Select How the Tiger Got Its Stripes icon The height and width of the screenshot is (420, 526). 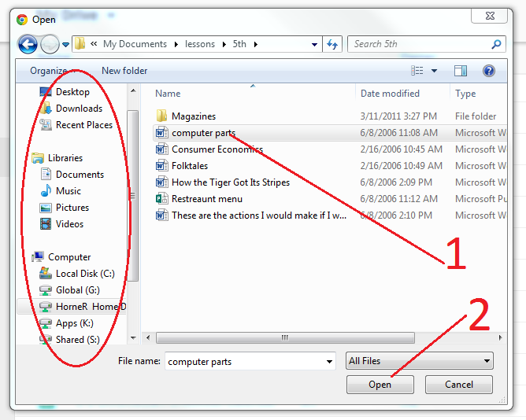[161, 182]
